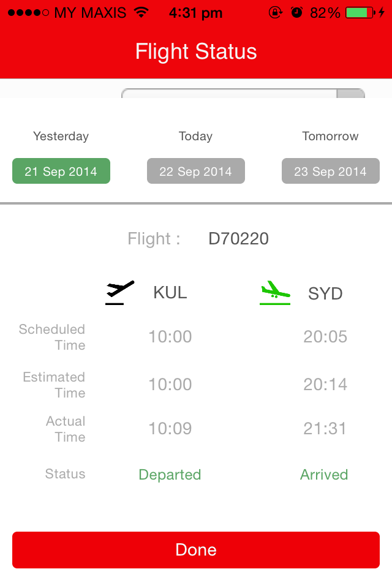Screen dimensions: 392x588
Task: Tap the alarm clock icon in status bar
Action: tap(296, 11)
